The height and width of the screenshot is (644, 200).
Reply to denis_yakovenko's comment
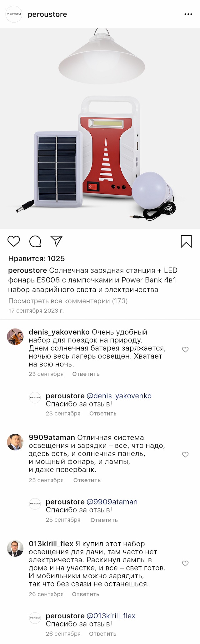(86, 374)
